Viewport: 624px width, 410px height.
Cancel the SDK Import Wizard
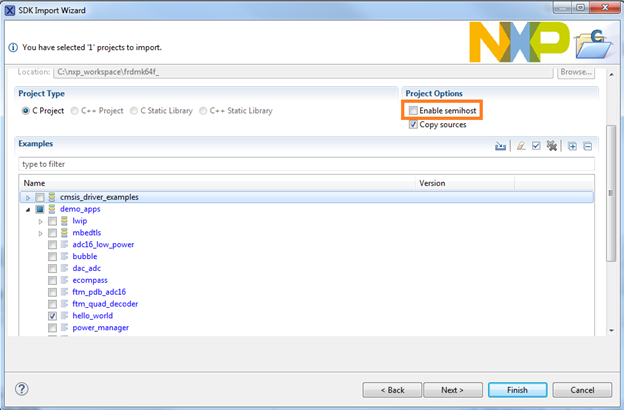point(582,390)
